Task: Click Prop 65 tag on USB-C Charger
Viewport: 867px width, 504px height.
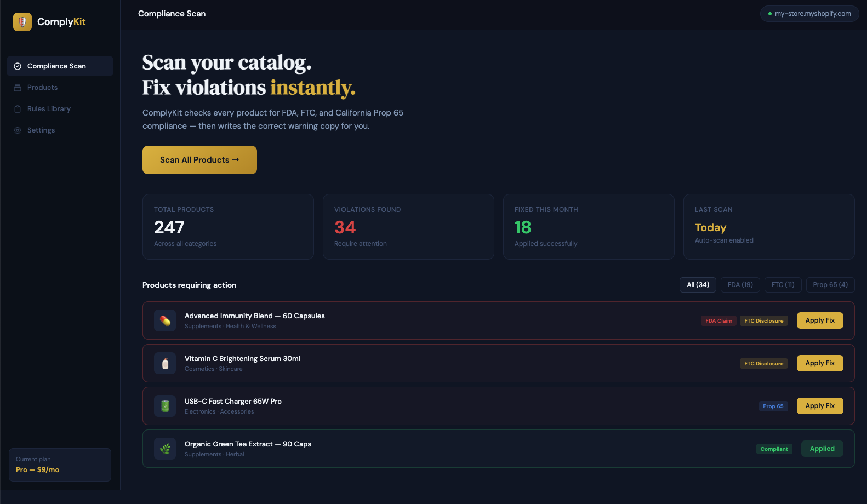Action: 773,406
